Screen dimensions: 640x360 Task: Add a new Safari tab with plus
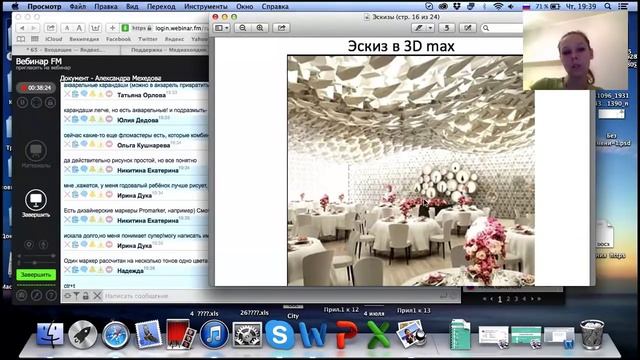(112, 28)
